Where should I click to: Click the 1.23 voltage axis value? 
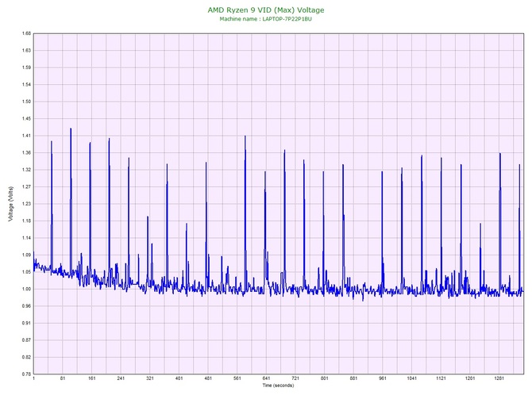point(26,204)
